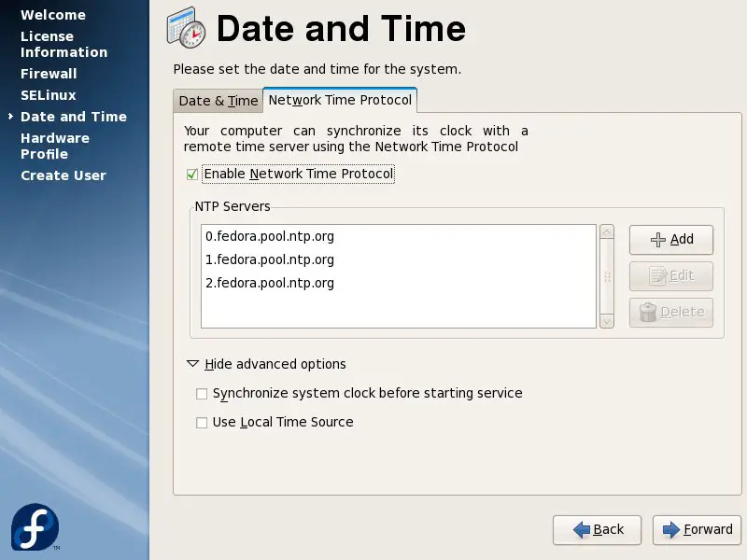The height and width of the screenshot is (560, 747).
Task: Select the 0.fedora.pool.ntp.org server entry
Action: pyautogui.click(x=270, y=237)
